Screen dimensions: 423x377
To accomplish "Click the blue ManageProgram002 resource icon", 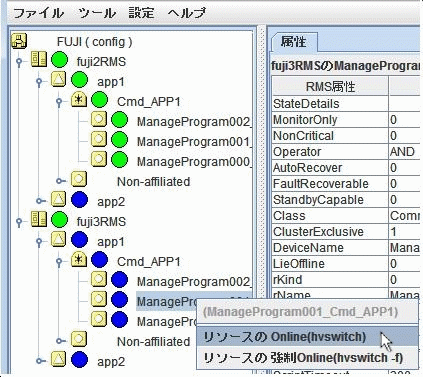I will click(99, 279).
